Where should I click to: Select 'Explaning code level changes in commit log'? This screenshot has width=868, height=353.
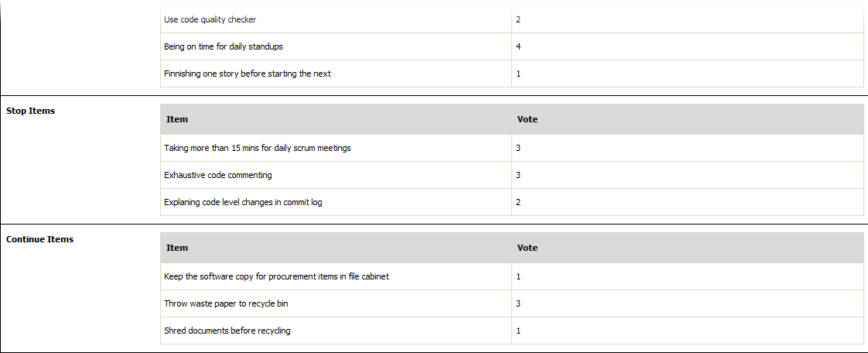[243, 202]
